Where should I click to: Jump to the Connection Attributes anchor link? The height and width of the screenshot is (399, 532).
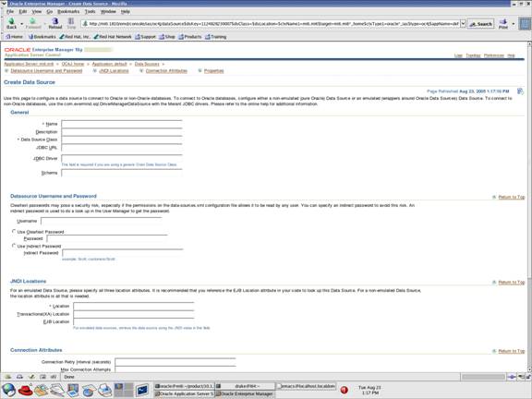point(166,70)
